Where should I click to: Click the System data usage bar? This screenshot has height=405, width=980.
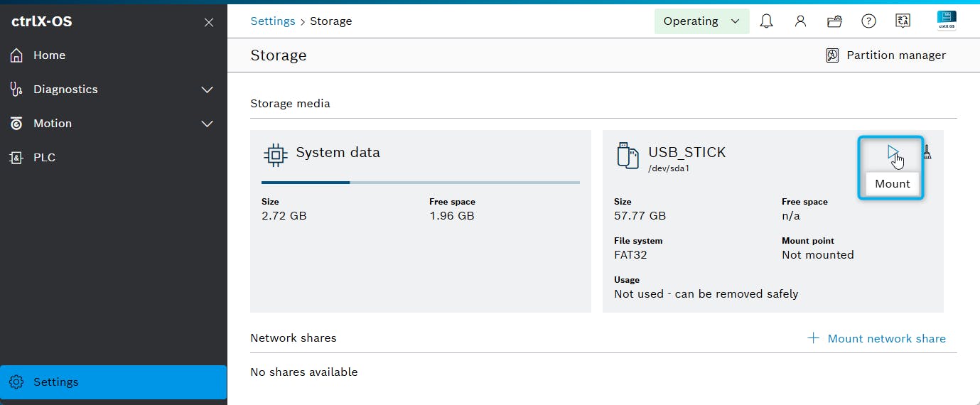[x=420, y=183]
